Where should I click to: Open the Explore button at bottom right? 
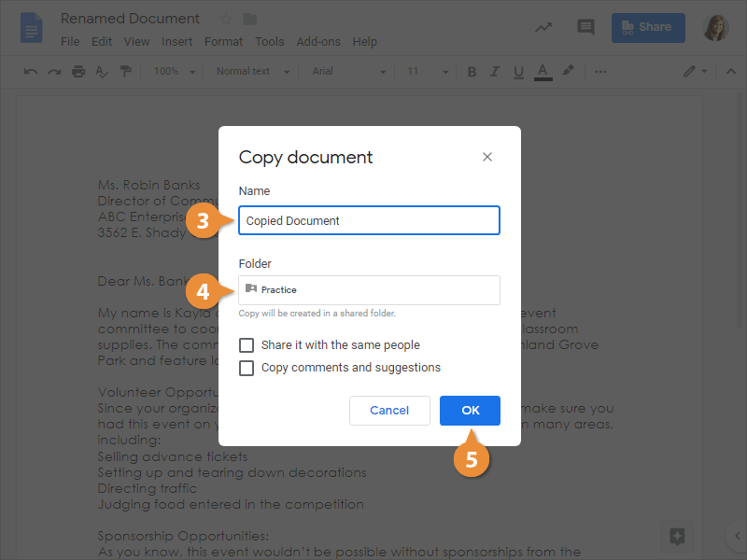(x=677, y=537)
